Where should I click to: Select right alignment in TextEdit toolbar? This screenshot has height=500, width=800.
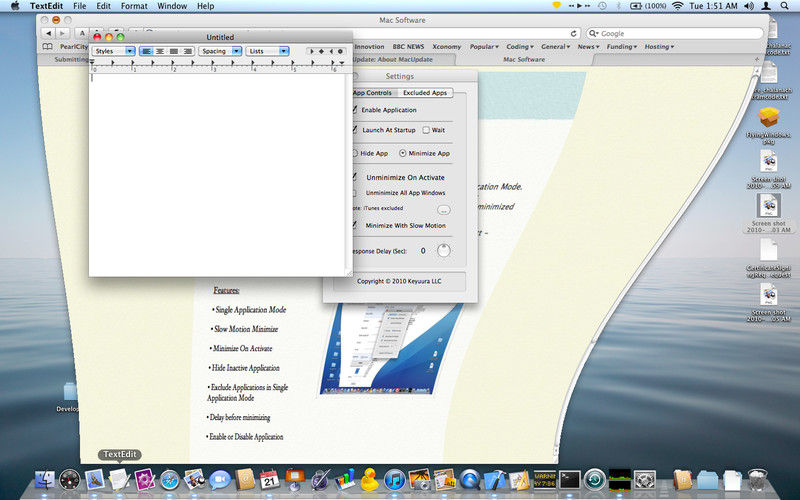(188, 51)
